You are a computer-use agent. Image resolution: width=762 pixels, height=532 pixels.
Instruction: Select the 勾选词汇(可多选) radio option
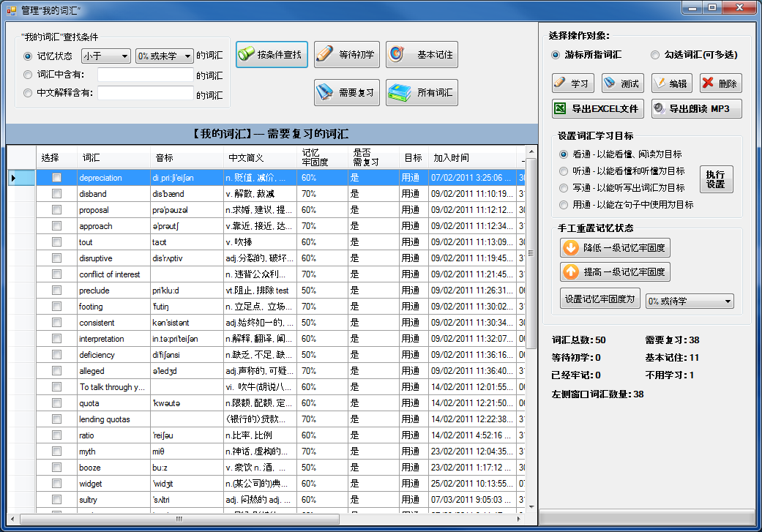point(655,55)
